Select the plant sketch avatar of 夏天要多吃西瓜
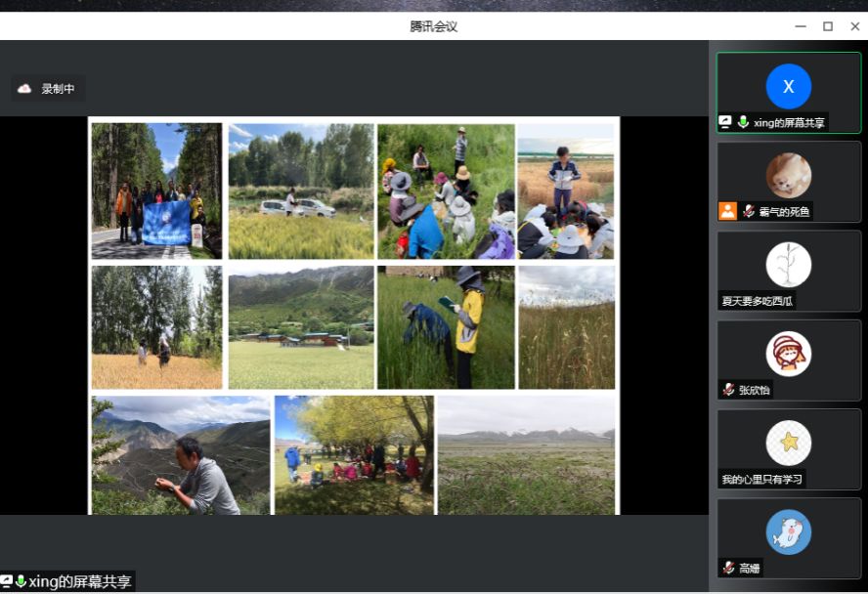The height and width of the screenshot is (594, 868). 788,265
